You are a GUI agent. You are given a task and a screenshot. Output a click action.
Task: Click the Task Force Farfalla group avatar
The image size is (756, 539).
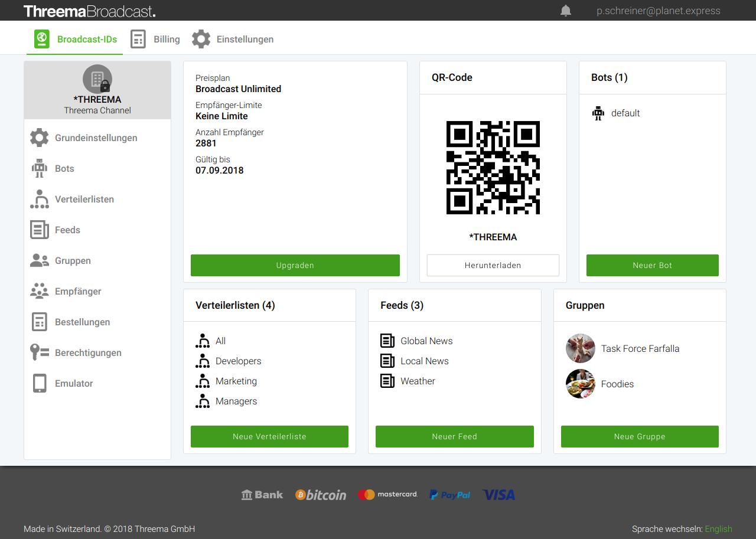(581, 348)
